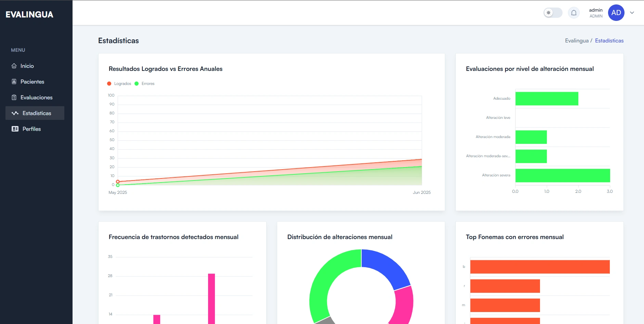Click the Estadisticas wave icon
The image size is (644, 324).
(15, 113)
